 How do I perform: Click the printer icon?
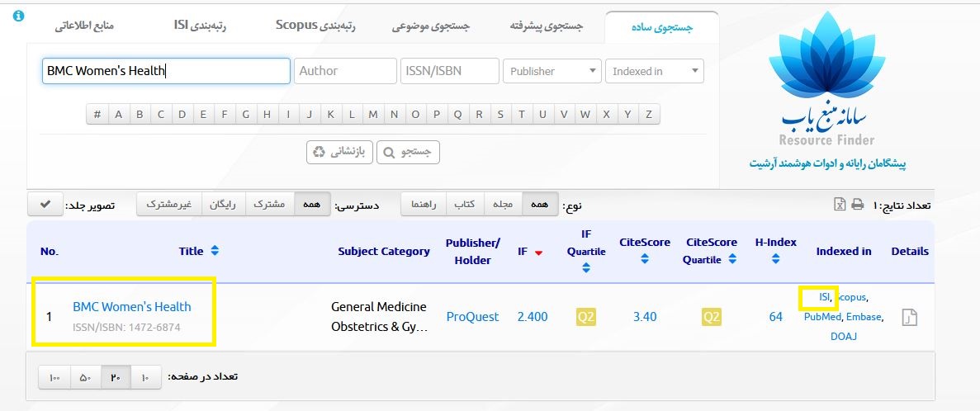click(858, 205)
